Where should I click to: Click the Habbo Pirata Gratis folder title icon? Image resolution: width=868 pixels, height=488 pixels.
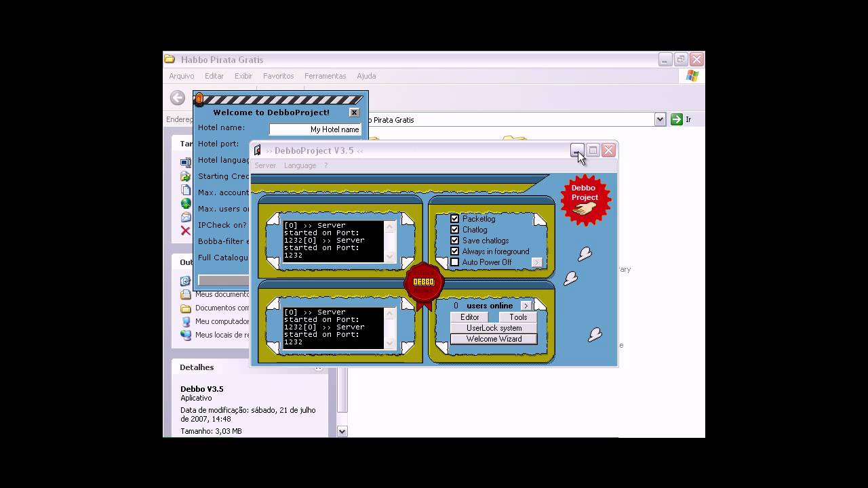pos(170,60)
